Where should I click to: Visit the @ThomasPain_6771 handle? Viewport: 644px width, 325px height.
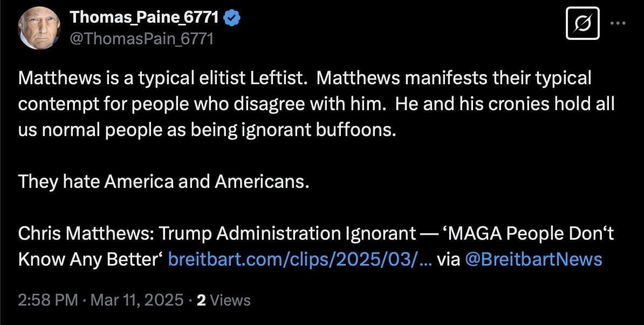(x=142, y=39)
